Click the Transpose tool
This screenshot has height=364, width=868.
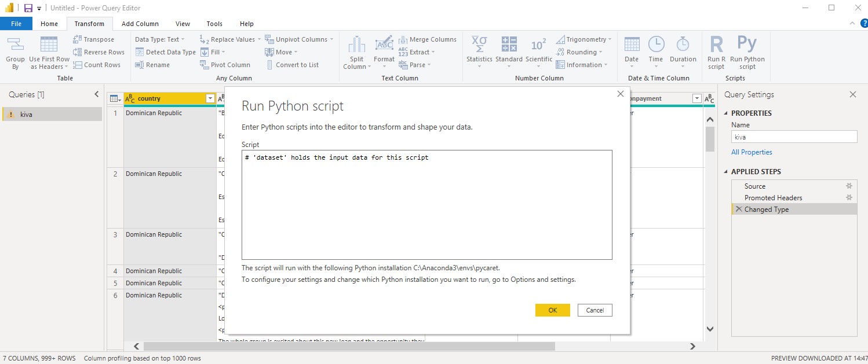tap(94, 39)
